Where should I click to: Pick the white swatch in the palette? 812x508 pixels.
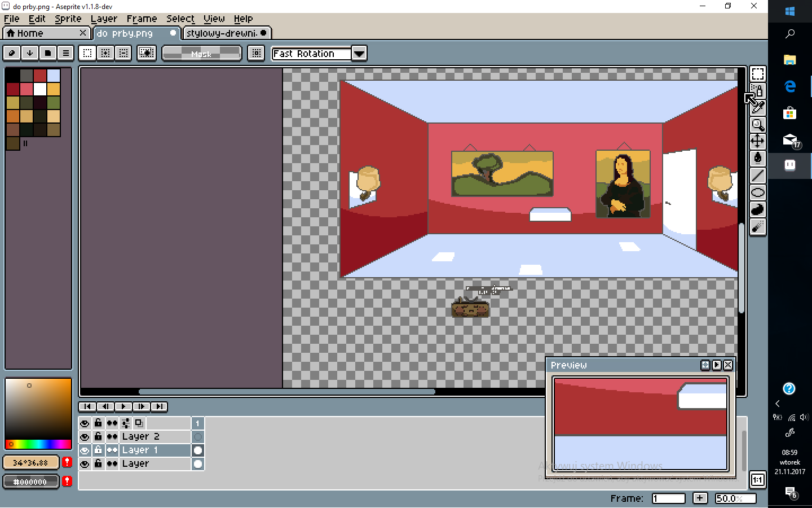click(40, 89)
